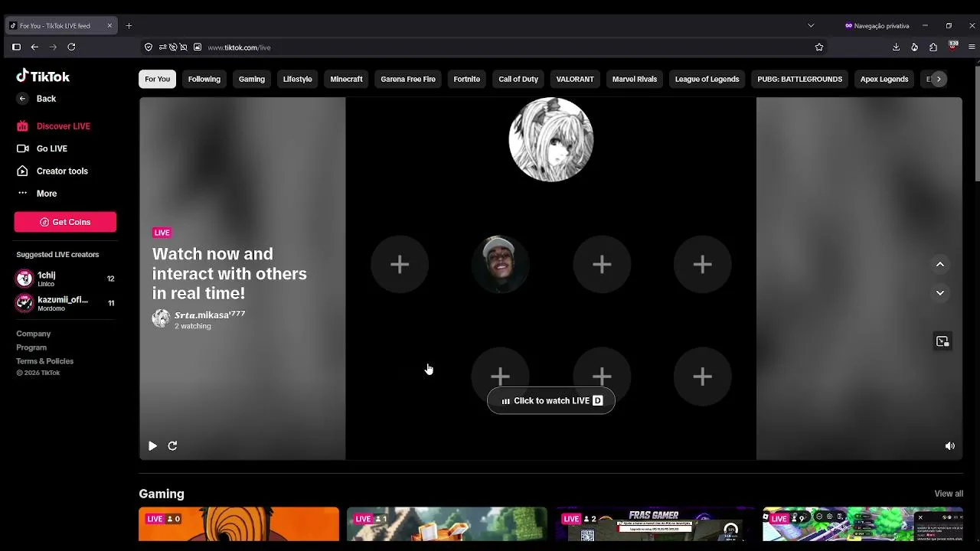Select the Apex Legends tab
The height and width of the screenshot is (551, 980).
[884, 79]
